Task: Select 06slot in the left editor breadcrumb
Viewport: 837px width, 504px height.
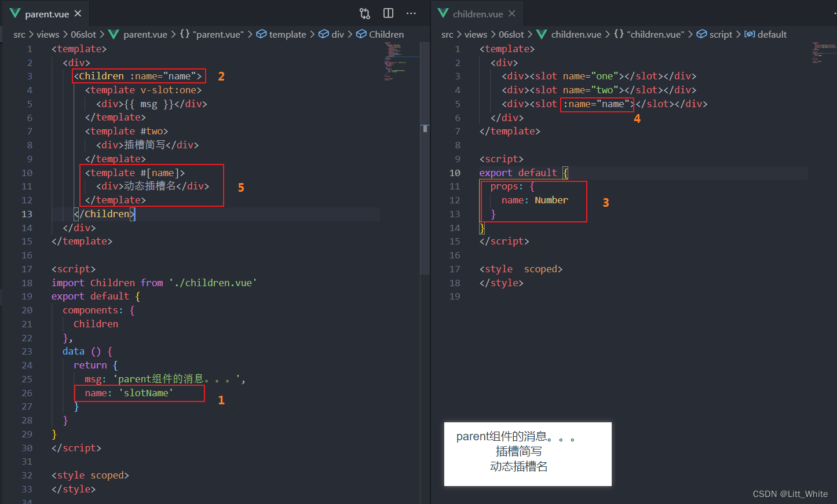Action: pyautogui.click(x=83, y=34)
